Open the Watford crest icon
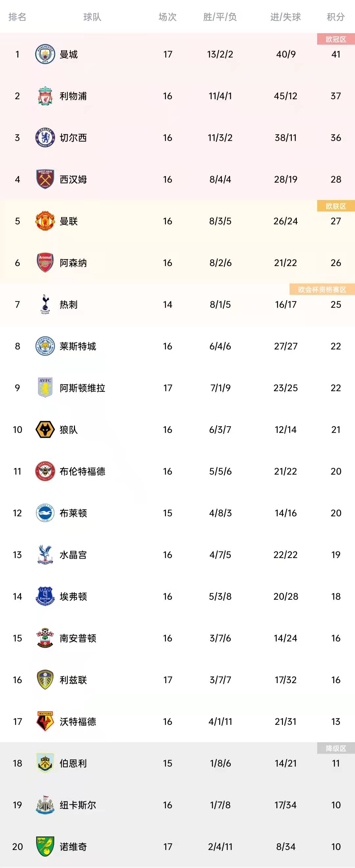Image resolution: width=355 pixels, height=868 pixels. (x=45, y=721)
